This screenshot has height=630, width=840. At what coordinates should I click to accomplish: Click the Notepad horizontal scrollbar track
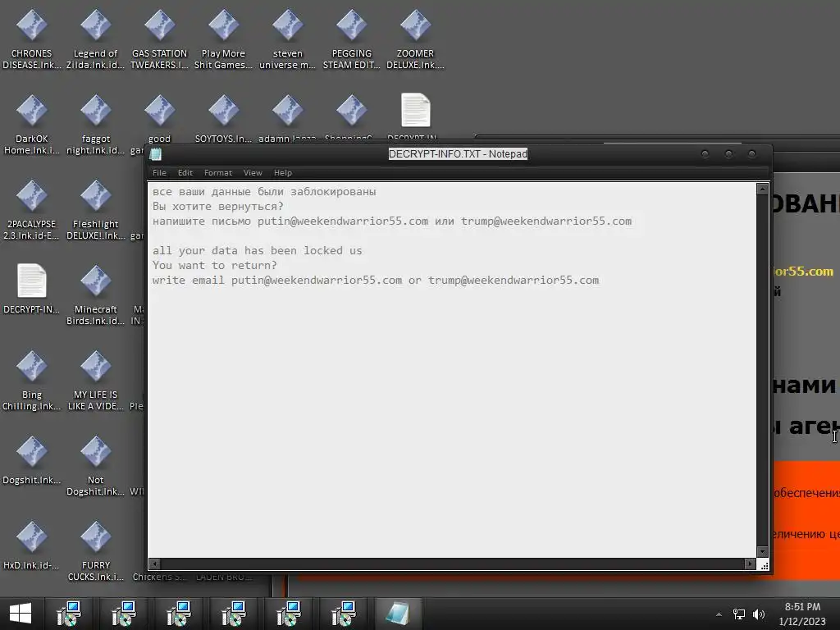(452, 564)
